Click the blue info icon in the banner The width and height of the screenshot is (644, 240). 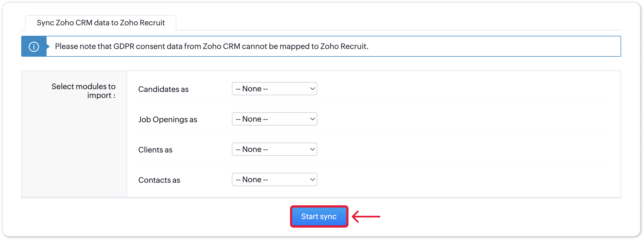34,46
